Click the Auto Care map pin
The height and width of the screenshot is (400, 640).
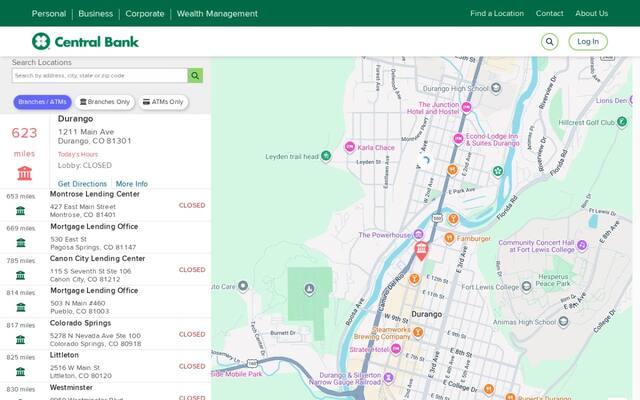click(x=243, y=286)
